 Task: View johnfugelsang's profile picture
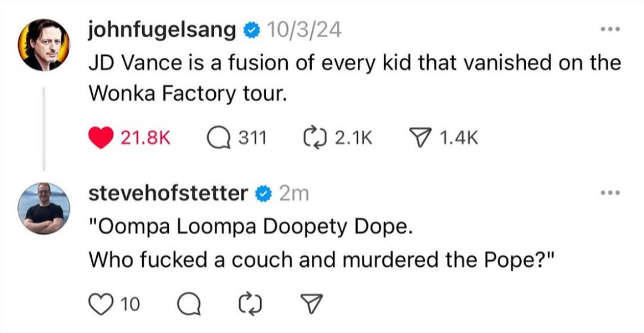click(43, 45)
